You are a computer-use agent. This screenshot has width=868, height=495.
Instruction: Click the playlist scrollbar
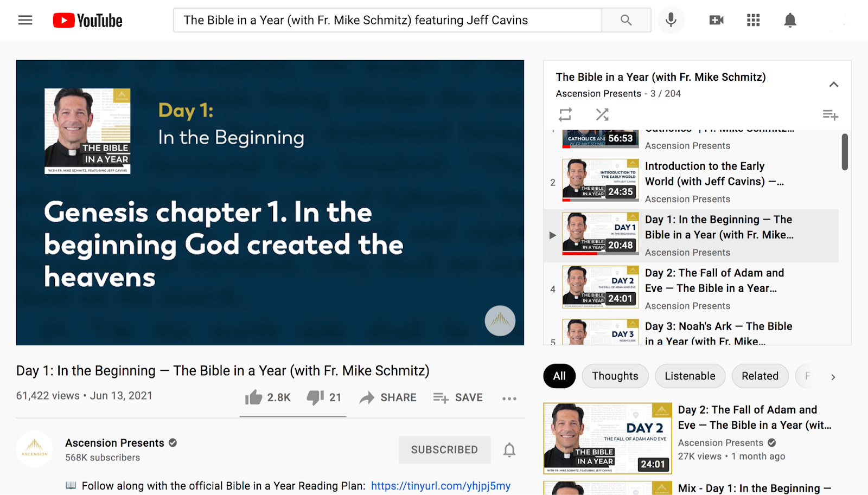845,152
